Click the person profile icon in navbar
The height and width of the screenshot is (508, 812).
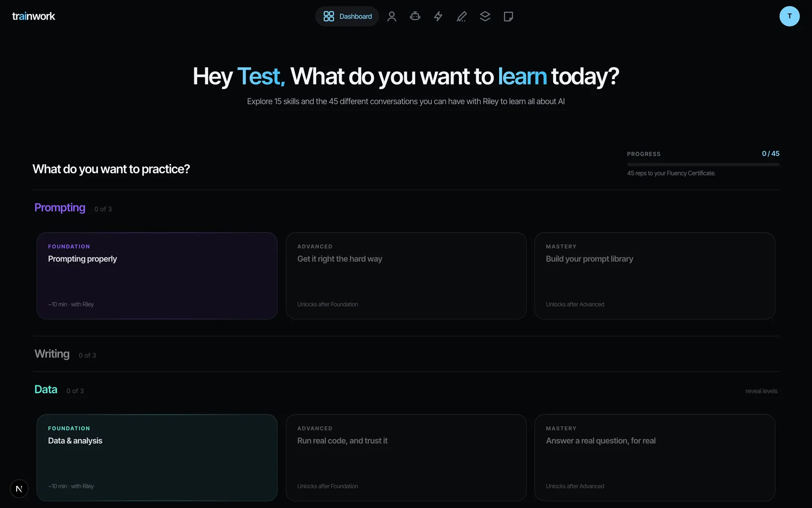tap(392, 16)
